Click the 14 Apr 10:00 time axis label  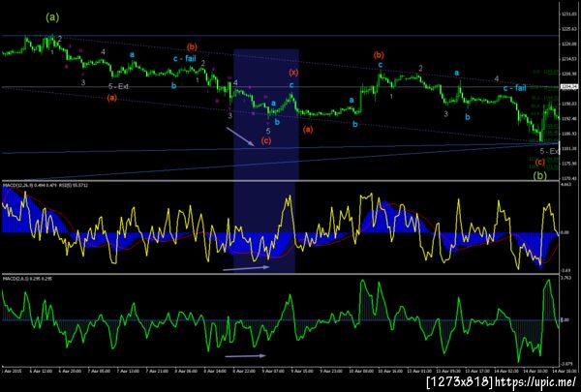click(x=535, y=371)
